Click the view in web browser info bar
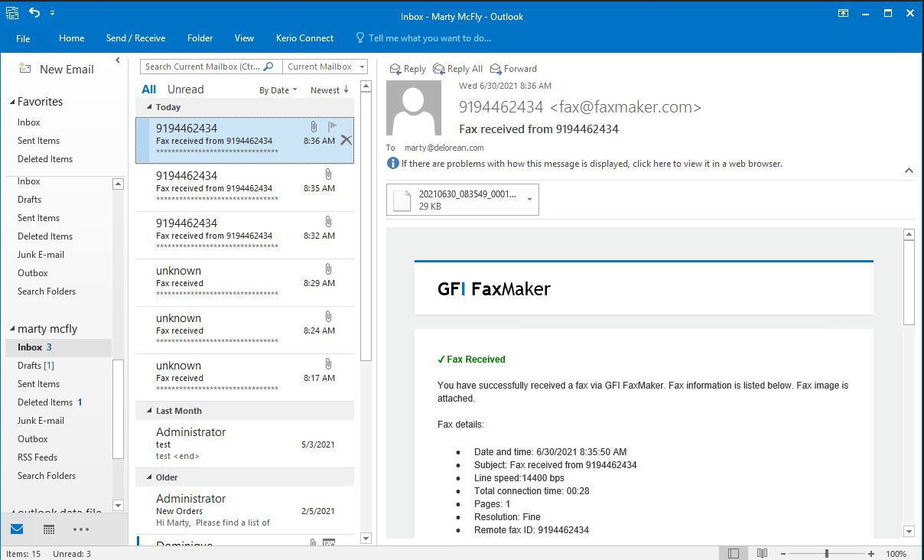Viewport: 924px width, 560px height. [585, 164]
